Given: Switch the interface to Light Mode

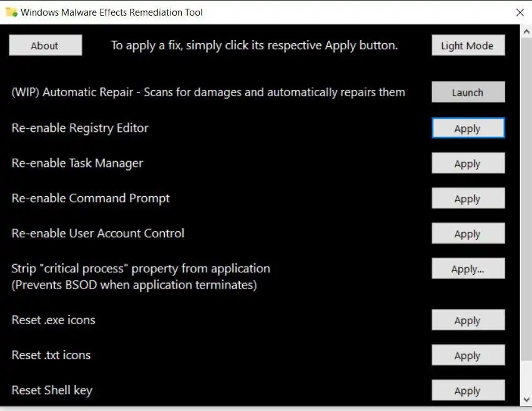Looking at the screenshot, I should (468, 46).
